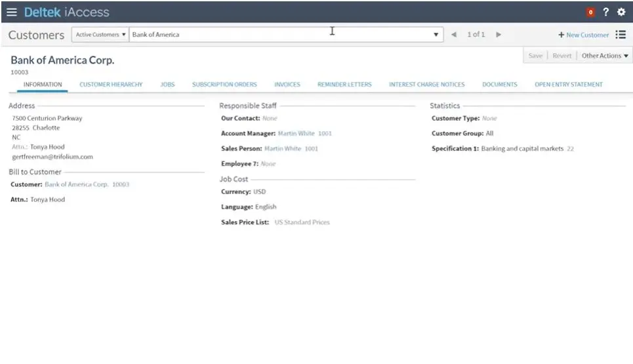Expand the Other Actions menu

pos(605,56)
